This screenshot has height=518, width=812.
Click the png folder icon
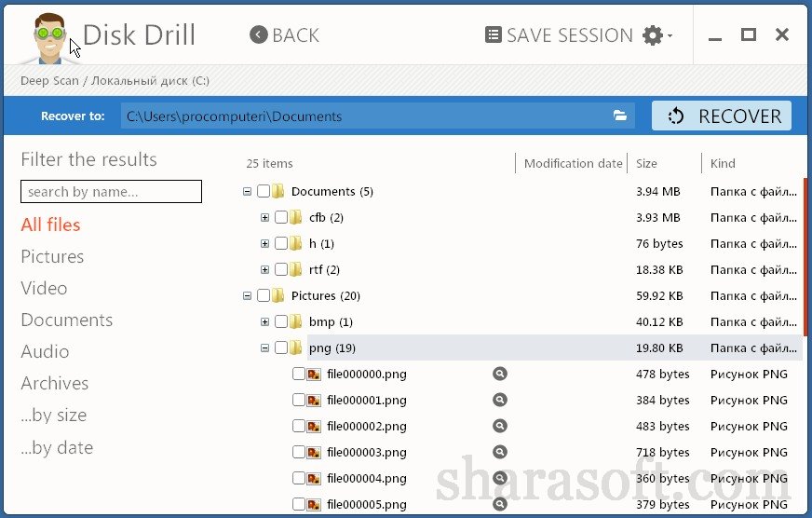[x=296, y=348]
